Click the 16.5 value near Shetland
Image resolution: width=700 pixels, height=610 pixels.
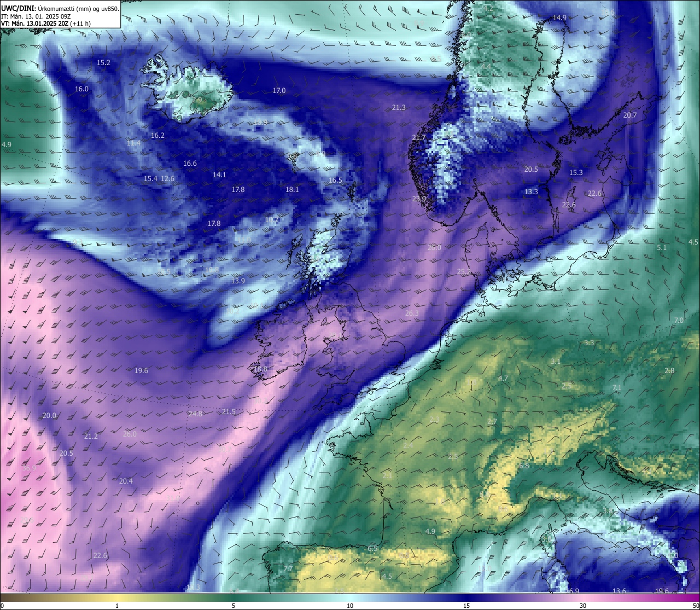(335, 180)
